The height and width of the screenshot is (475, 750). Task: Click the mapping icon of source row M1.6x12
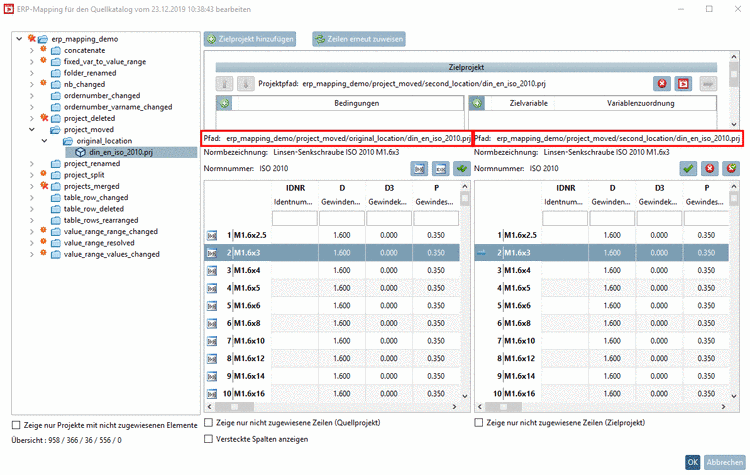pyautogui.click(x=212, y=359)
